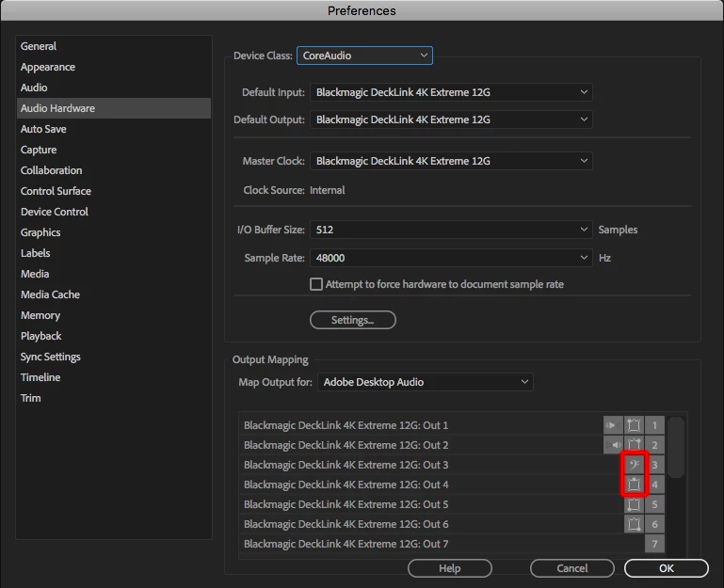Viewport: 724px width, 588px height.
Task: Click channel number 3 box
Action: (654, 465)
